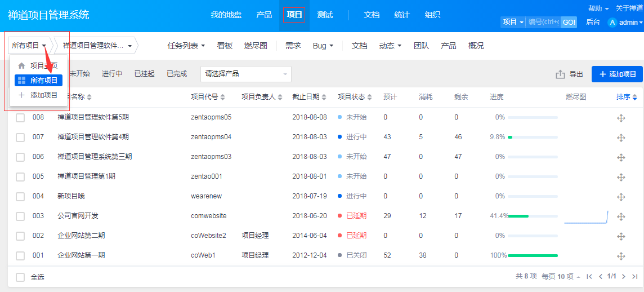Sort by project code column arrows
644x292 pixels.
(222, 98)
